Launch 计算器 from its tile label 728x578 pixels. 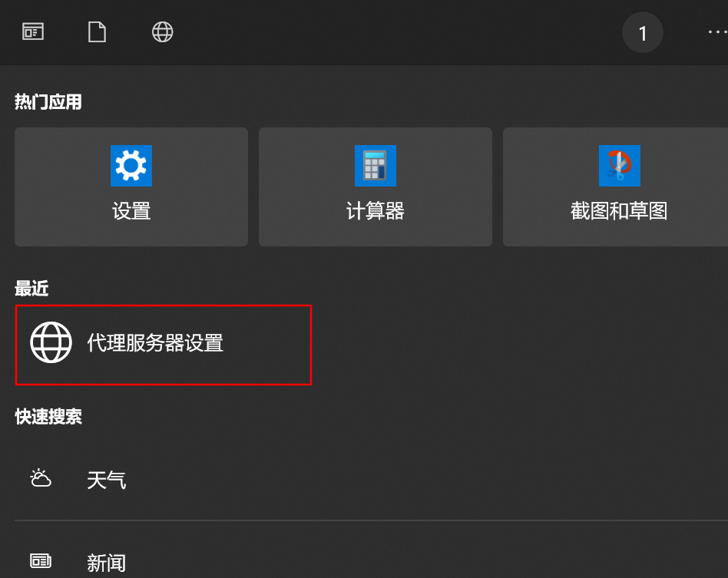coord(376,211)
